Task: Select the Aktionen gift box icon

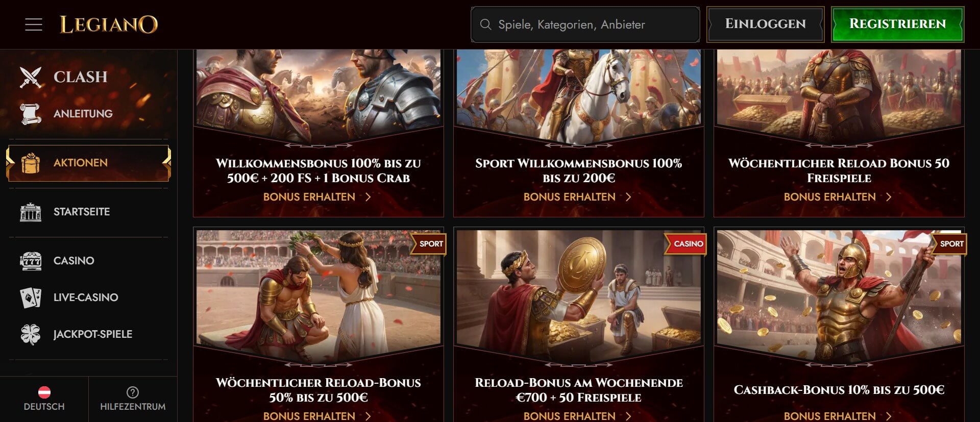Action: pos(31,163)
